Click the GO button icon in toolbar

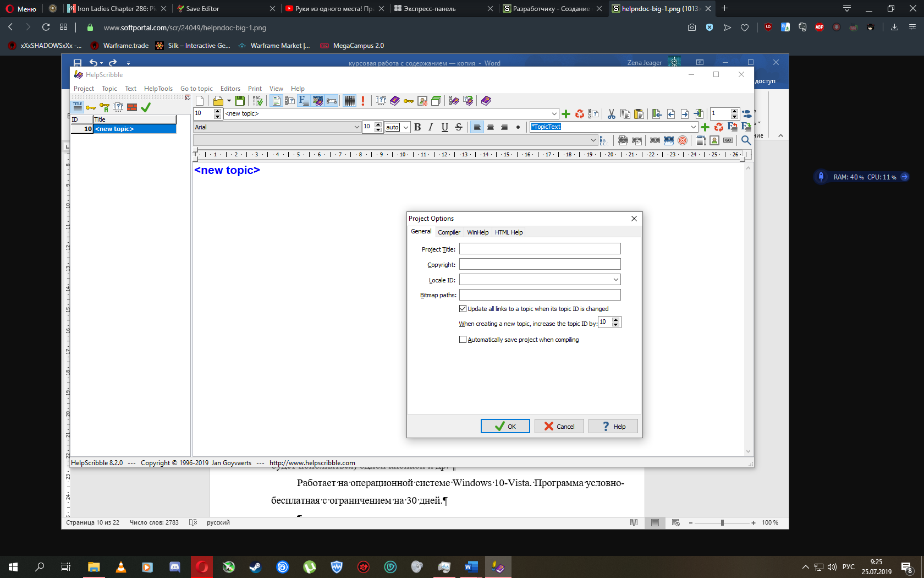tap(728, 140)
